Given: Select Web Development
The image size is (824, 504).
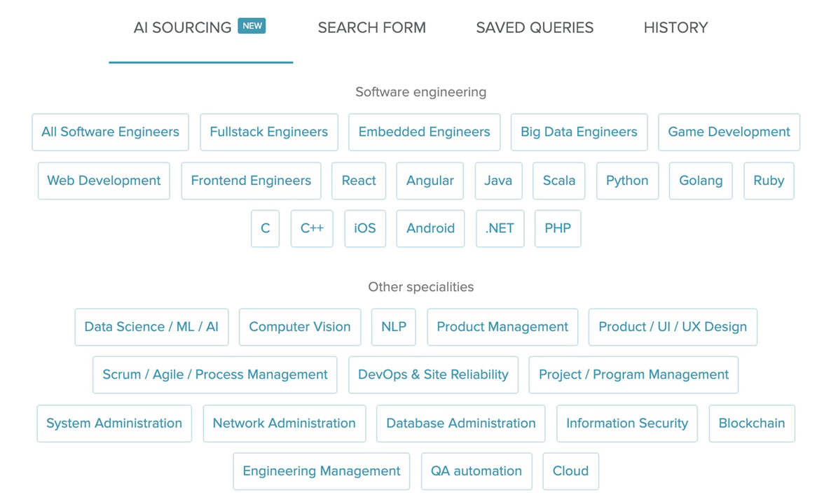Looking at the screenshot, I should coord(104,181).
